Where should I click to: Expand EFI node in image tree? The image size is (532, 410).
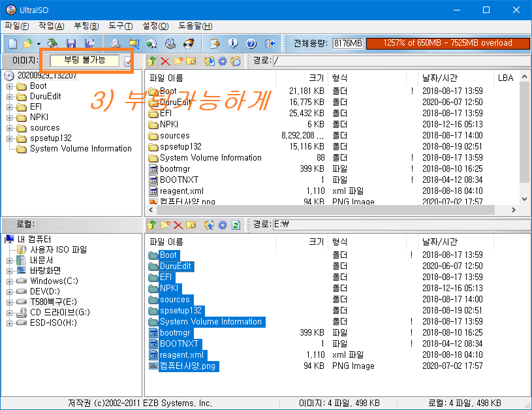click(x=10, y=108)
